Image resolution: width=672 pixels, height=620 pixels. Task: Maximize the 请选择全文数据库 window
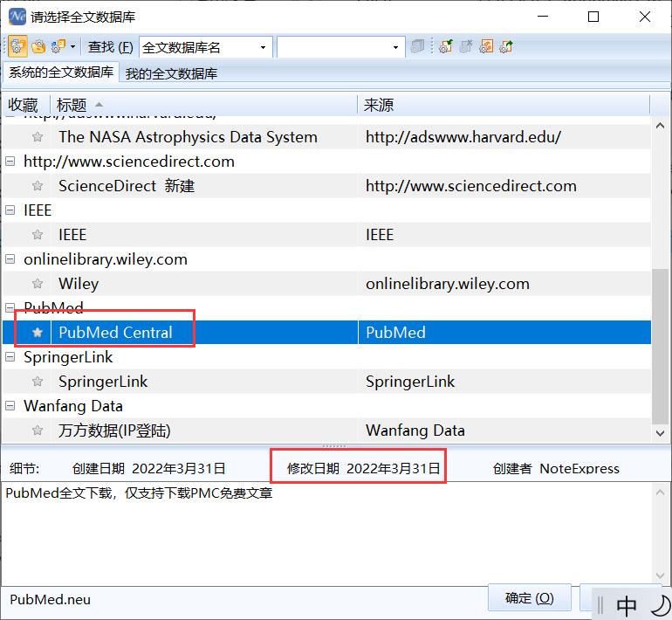[x=593, y=17]
